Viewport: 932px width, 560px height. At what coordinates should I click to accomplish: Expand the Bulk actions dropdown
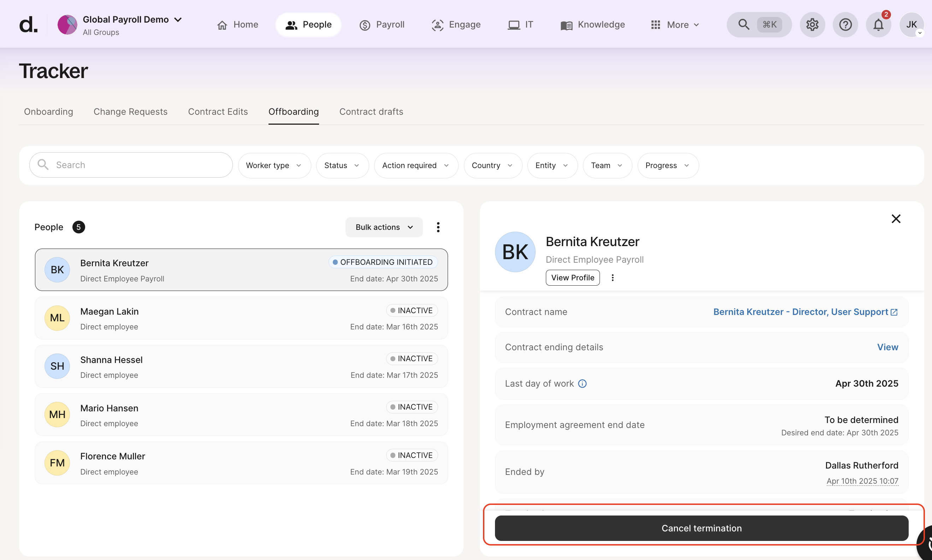[384, 227]
